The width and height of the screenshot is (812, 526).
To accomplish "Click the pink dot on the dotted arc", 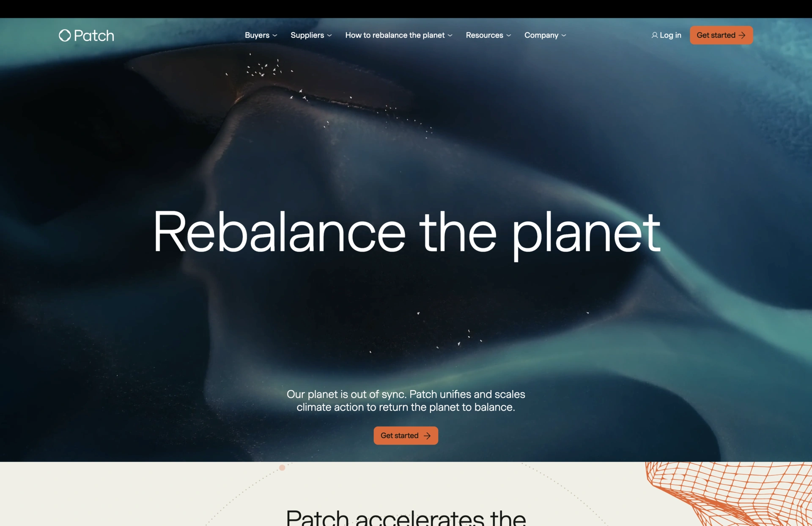I will click(x=282, y=468).
